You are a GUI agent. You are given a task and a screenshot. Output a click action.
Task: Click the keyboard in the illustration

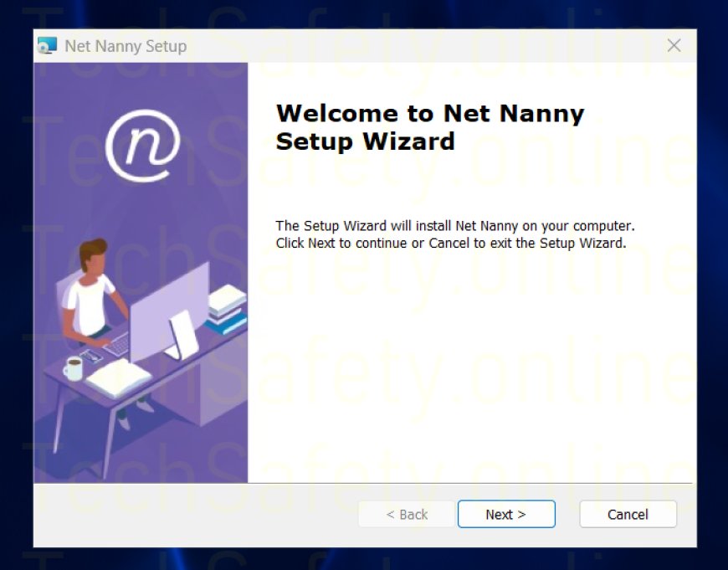coord(117,343)
